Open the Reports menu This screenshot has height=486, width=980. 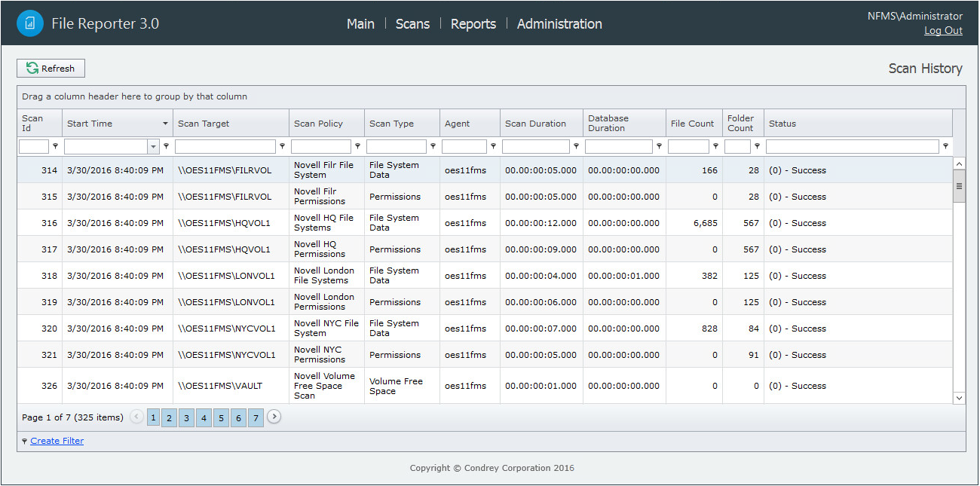[473, 24]
